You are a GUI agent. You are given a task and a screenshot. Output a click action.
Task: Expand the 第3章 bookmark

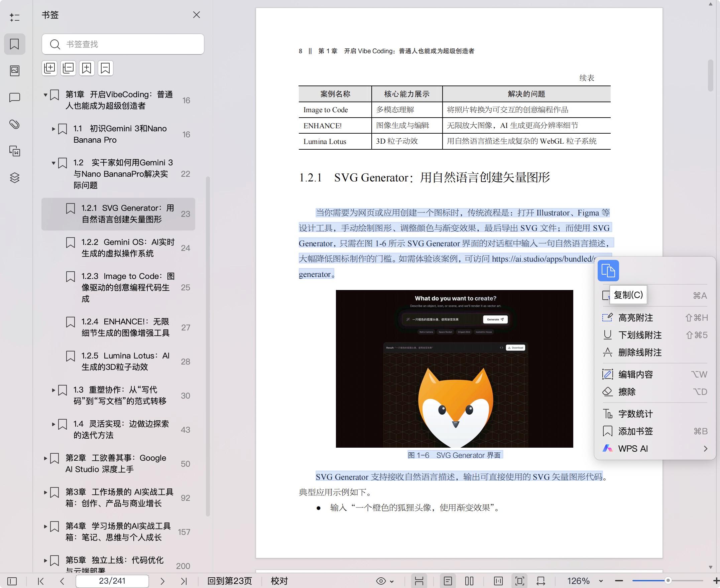(45, 492)
